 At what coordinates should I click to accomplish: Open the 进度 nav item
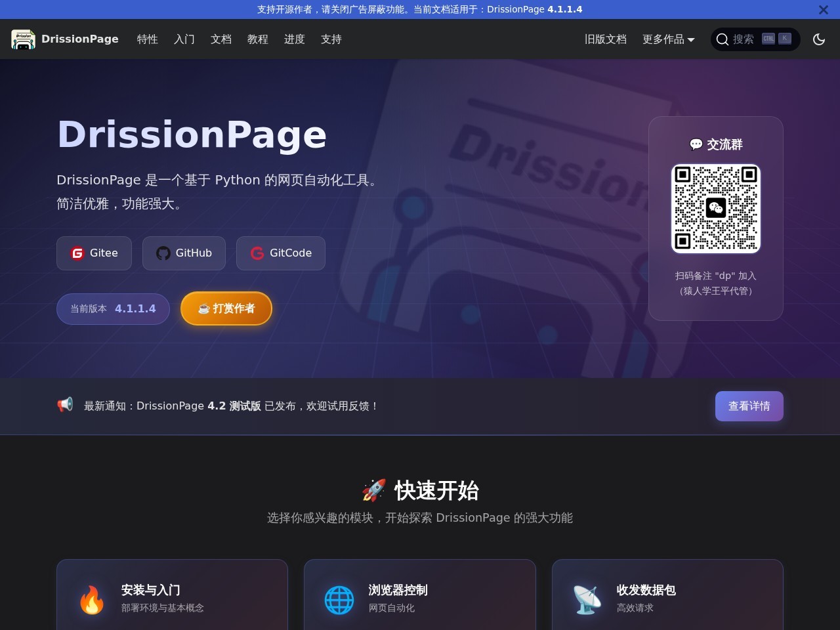click(x=295, y=39)
